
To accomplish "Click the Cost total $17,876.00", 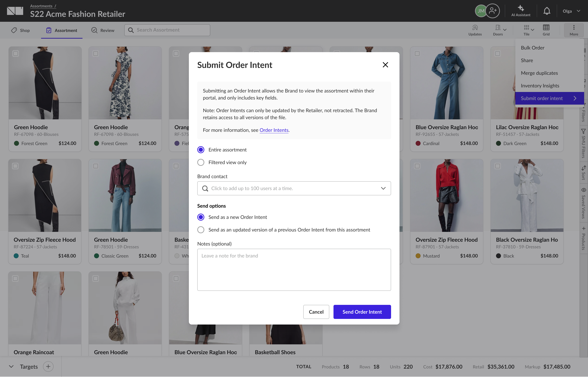I will click(449, 366).
